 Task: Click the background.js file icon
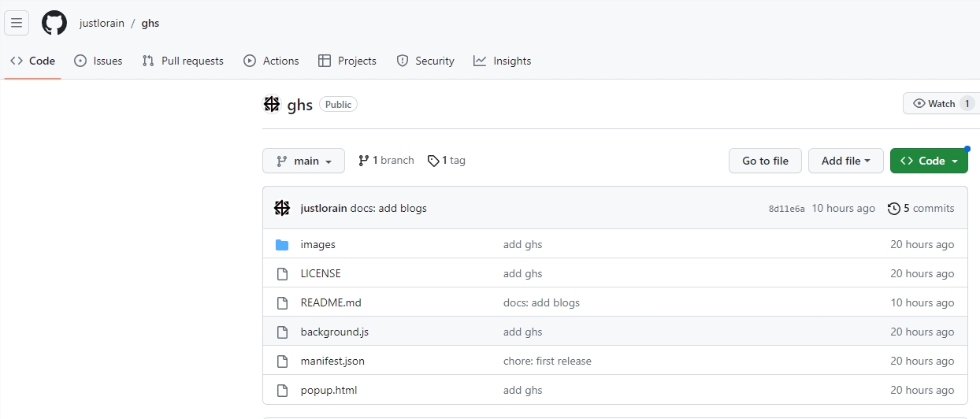(x=282, y=332)
